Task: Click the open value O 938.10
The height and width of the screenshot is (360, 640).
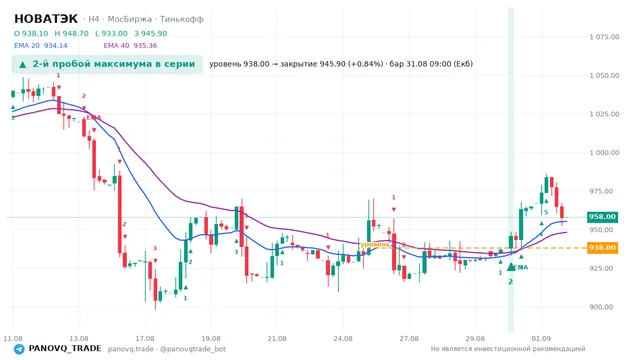Action: coord(31,33)
